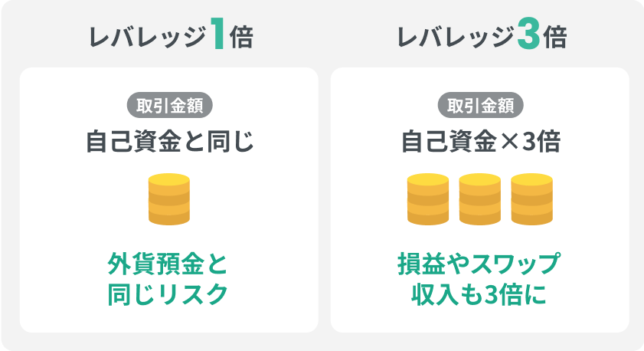Click the single coin stack icon
Viewport: 644px width, 351px height.
168,199
